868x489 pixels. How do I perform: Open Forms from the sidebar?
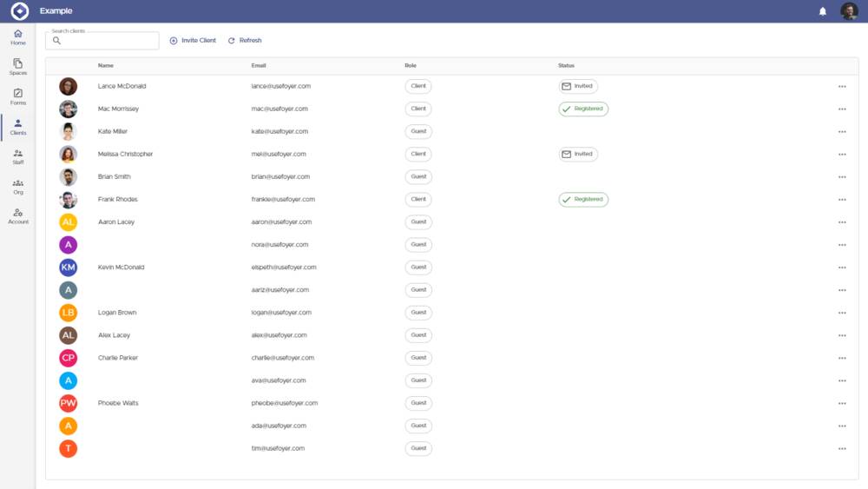click(18, 96)
